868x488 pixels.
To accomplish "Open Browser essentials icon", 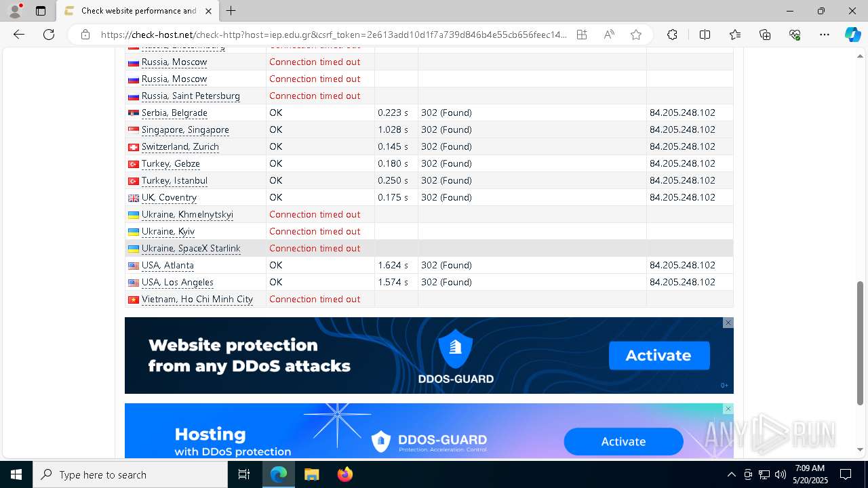I will pyautogui.click(x=795, y=35).
